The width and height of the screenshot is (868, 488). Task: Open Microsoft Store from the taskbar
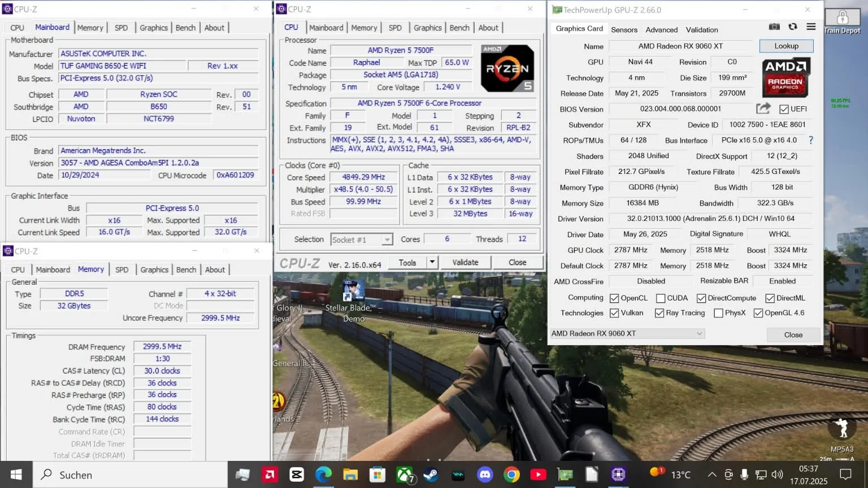377,474
